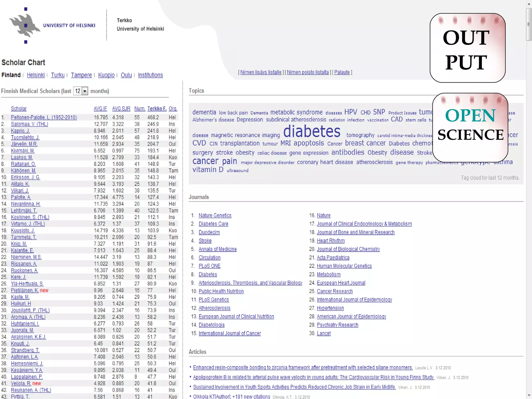The width and height of the screenshot is (532, 399).
Task: Open scholar Kuusisto, J.
Action: (x=23, y=230)
